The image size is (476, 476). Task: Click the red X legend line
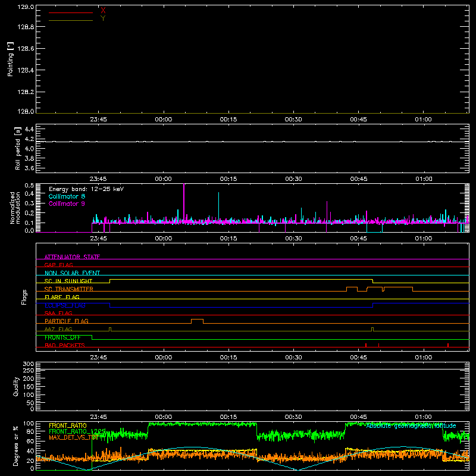click(x=71, y=12)
